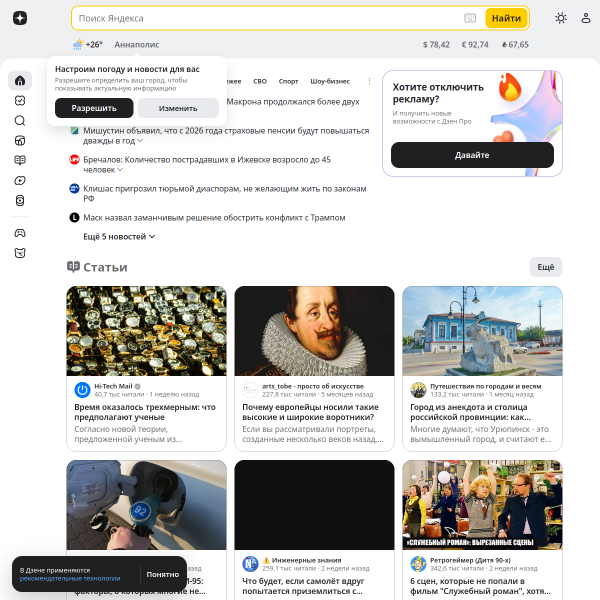
Task: Expand the Бречалов news item chevron
Action: pos(120,170)
